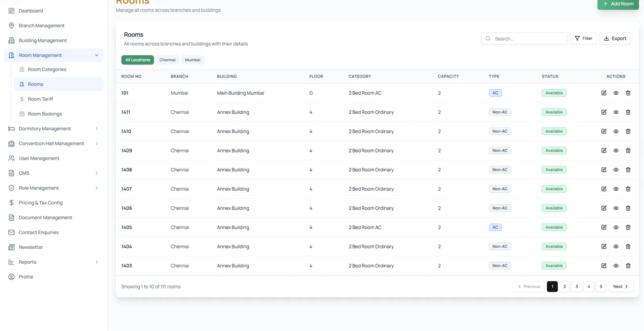
Task: Open Room Tariff submenu item
Action: (58, 99)
